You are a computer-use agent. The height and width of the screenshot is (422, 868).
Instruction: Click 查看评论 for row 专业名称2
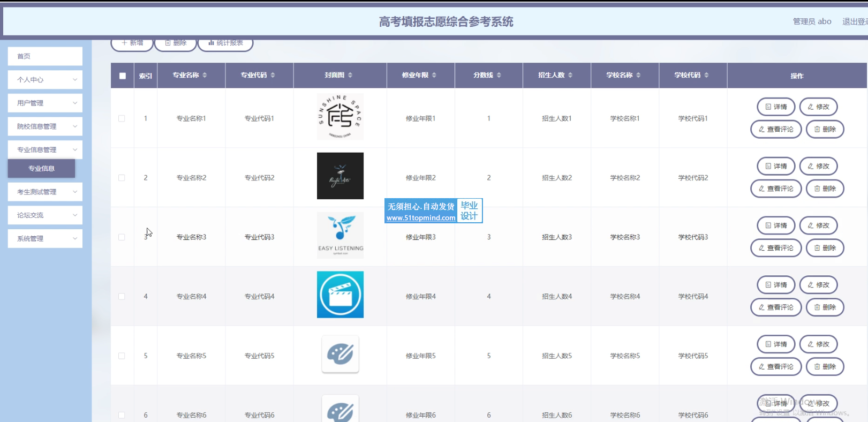tap(776, 189)
